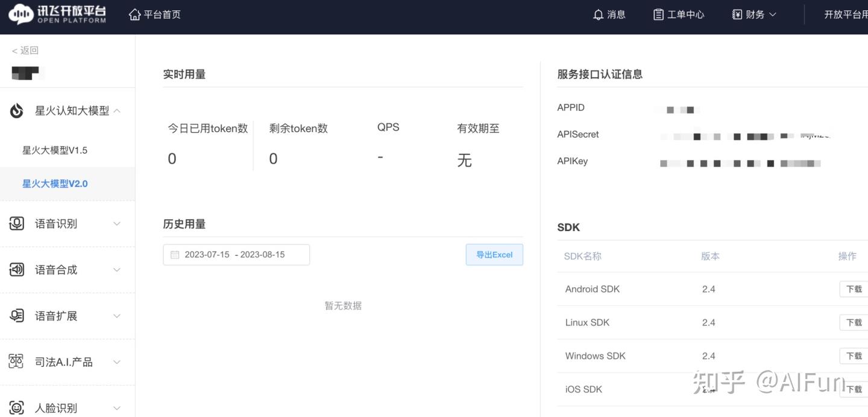Click the 操作 column header
This screenshot has width=868, height=417.
(847, 256)
